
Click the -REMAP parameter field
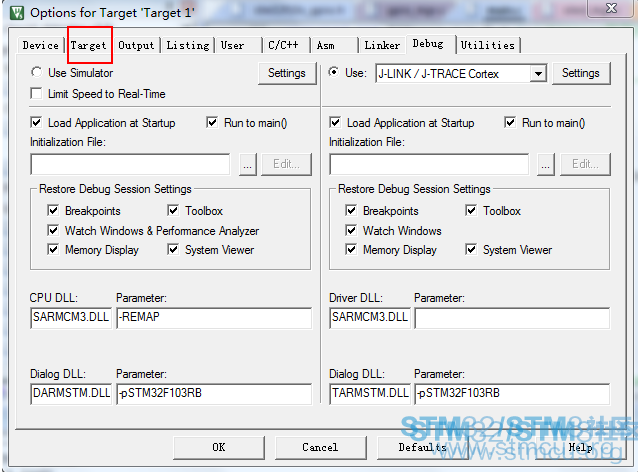(x=214, y=317)
